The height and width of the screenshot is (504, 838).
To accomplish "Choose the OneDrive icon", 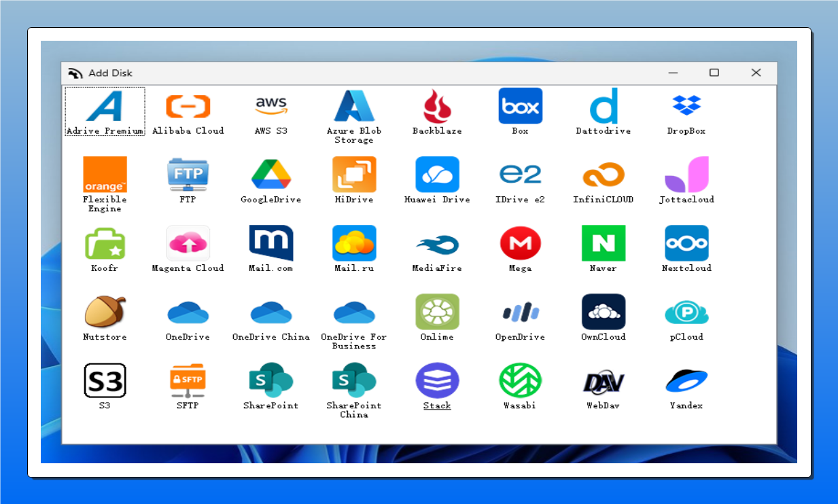I will coord(188,312).
